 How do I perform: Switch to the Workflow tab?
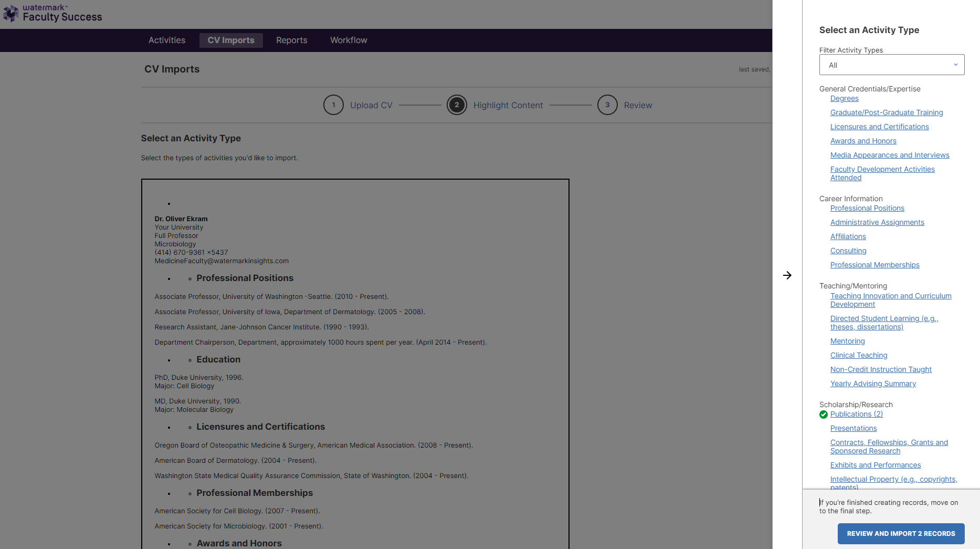(x=348, y=40)
